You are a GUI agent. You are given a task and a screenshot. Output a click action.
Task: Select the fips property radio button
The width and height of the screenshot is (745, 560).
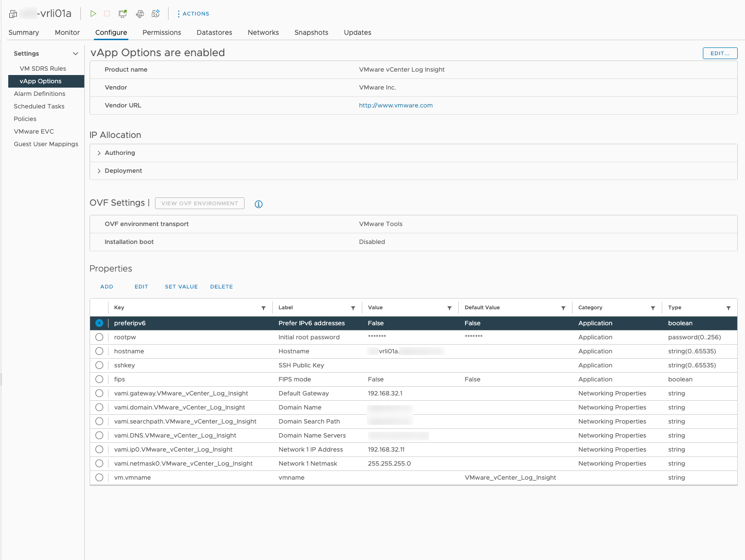[x=99, y=379]
